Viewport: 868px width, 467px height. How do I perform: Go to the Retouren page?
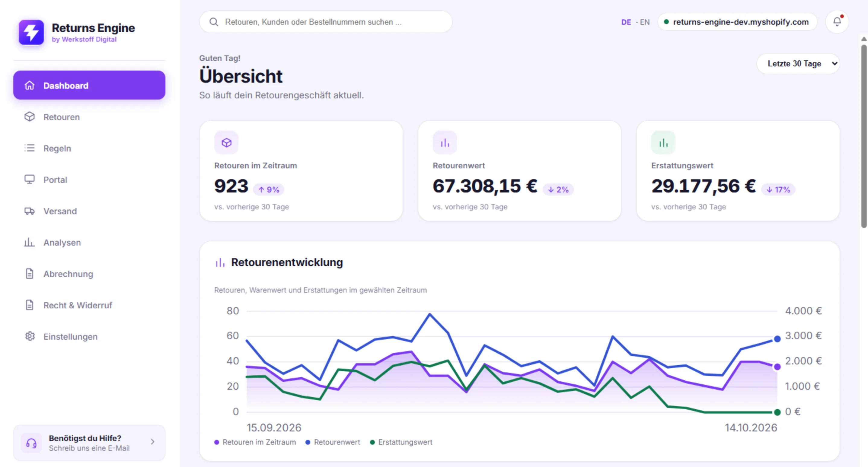coord(89,117)
